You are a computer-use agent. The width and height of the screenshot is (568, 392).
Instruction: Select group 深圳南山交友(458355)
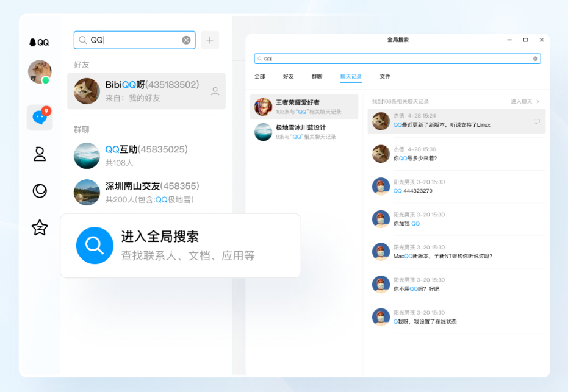point(146,192)
